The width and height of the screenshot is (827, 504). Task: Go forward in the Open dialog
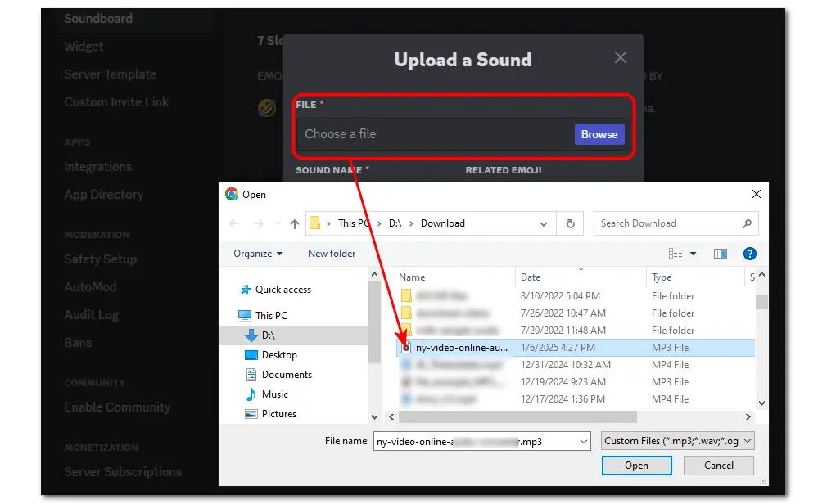coord(259,223)
